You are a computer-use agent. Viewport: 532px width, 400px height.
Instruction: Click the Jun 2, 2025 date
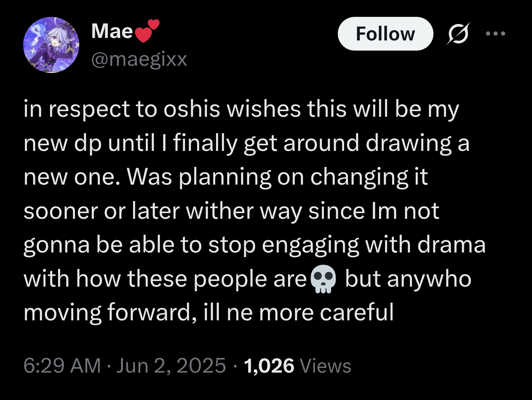[171, 366]
